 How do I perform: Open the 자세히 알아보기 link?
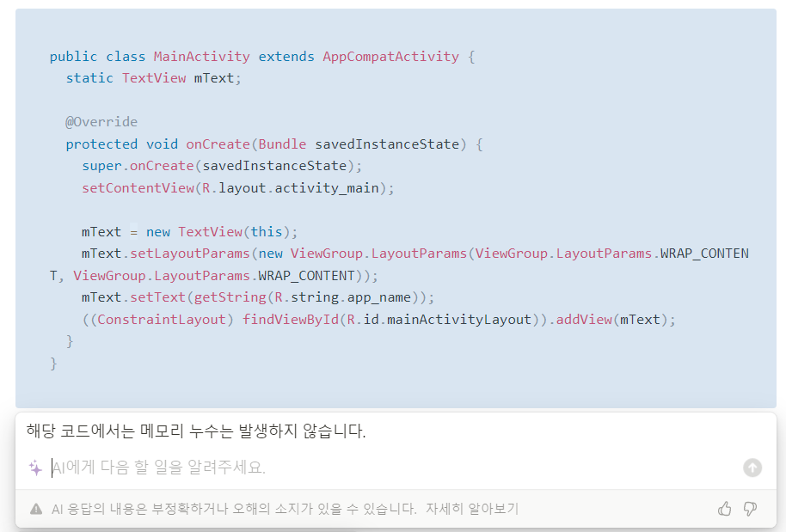tap(472, 509)
